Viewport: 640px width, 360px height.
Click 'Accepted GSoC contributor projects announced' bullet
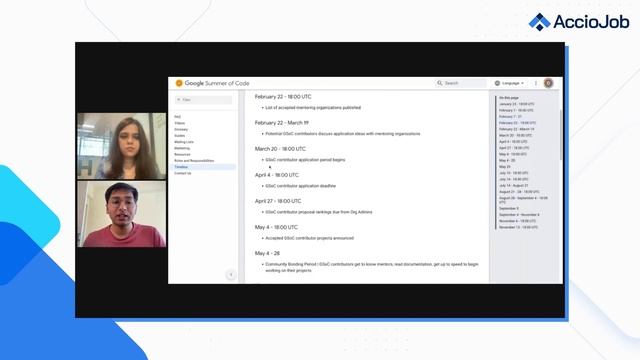(x=309, y=238)
